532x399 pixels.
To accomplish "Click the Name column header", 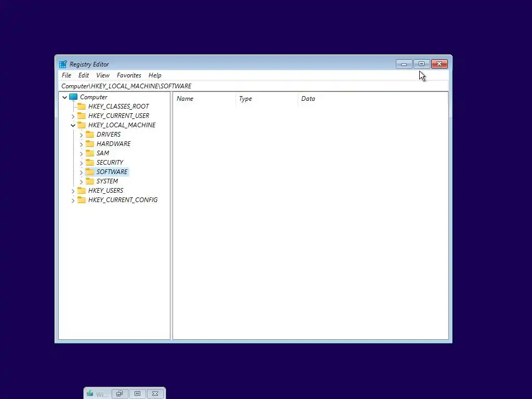I will click(x=204, y=99).
